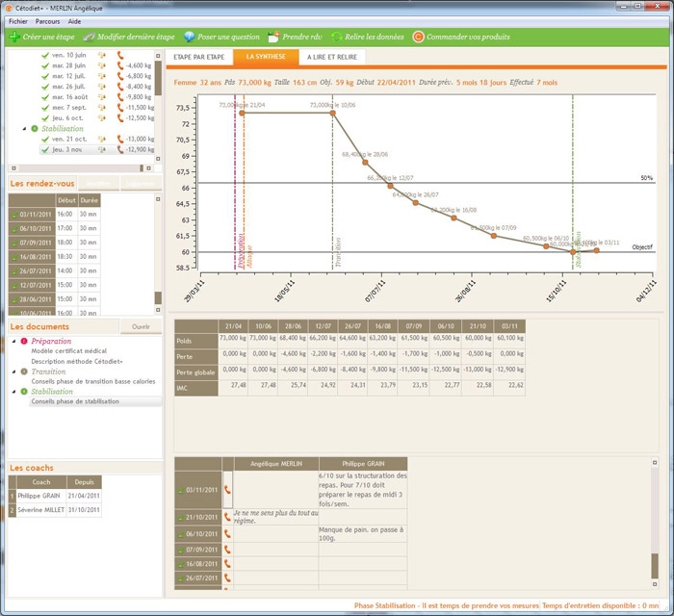The height and width of the screenshot is (616, 674).
Task: Click document icon on mar. 26 juil. row
Action: (101, 87)
